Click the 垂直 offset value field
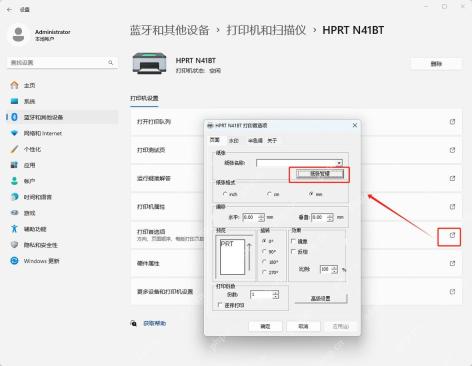 click(319, 217)
